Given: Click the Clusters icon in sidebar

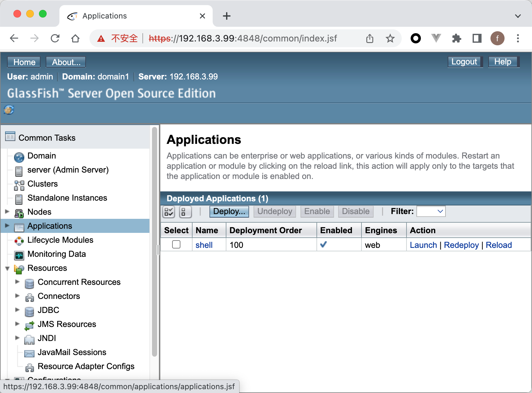Looking at the screenshot, I should [x=19, y=185].
